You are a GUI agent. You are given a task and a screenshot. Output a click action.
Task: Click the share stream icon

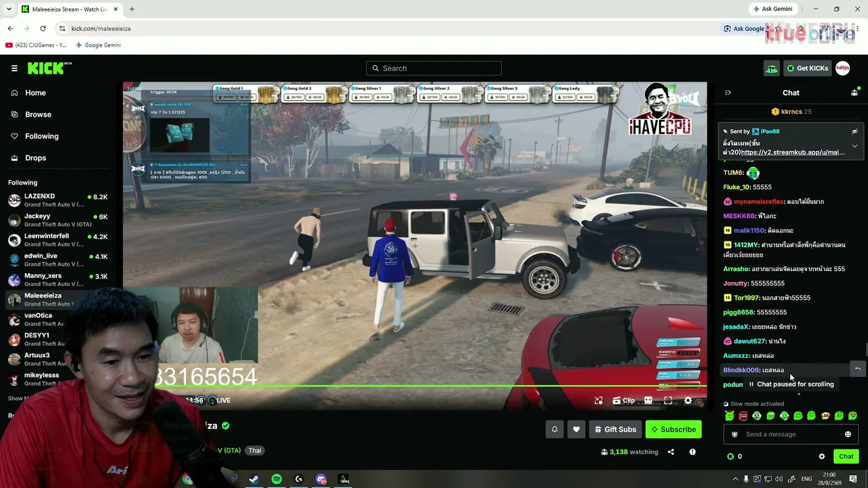pyautogui.click(x=671, y=452)
